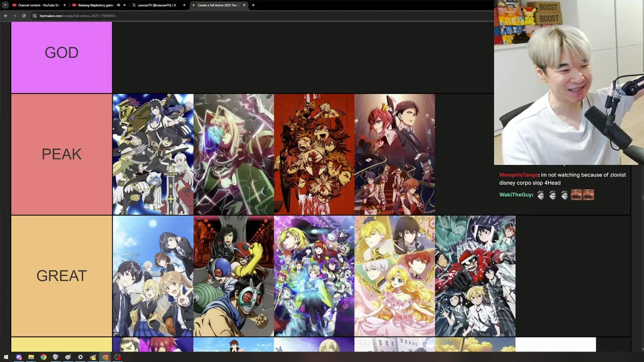Open File Explorer from the taskbar
Screen dimensions: 644x362
pos(31,357)
